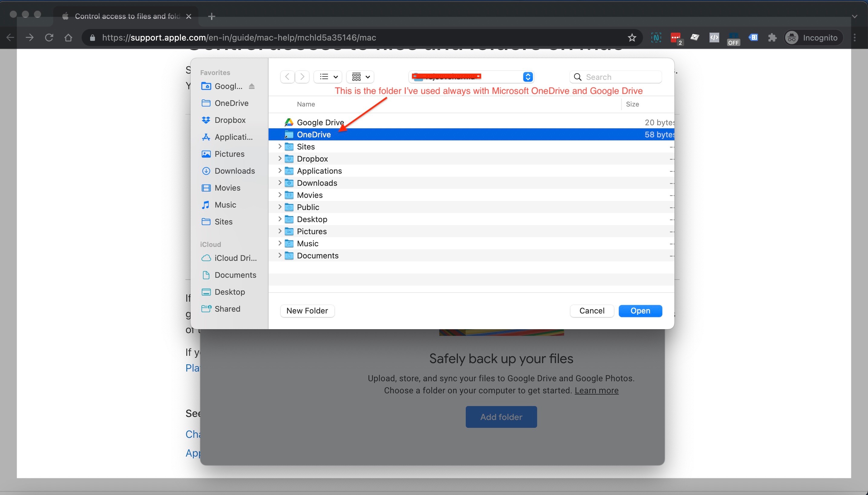Open the Extensions puzzle icon
The height and width of the screenshot is (495, 868).
(x=772, y=38)
